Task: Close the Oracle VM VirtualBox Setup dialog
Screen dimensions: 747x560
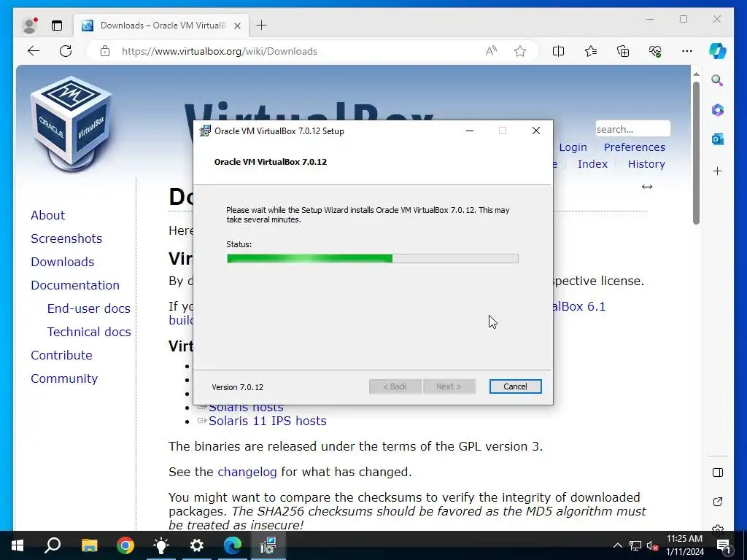Action: point(536,131)
